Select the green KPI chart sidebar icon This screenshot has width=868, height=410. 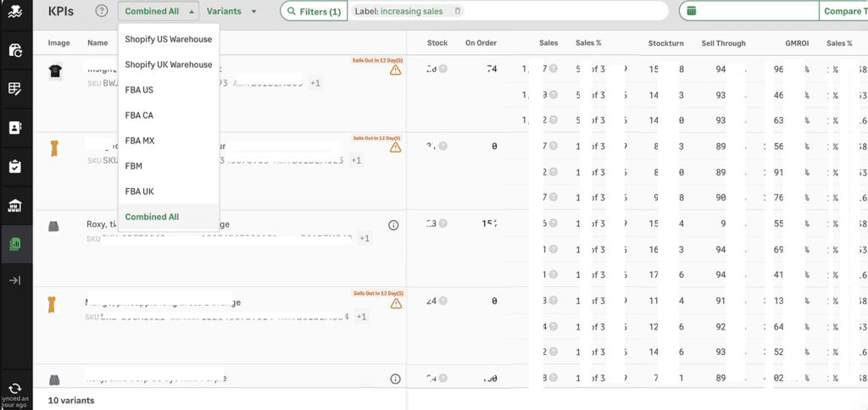[15, 243]
